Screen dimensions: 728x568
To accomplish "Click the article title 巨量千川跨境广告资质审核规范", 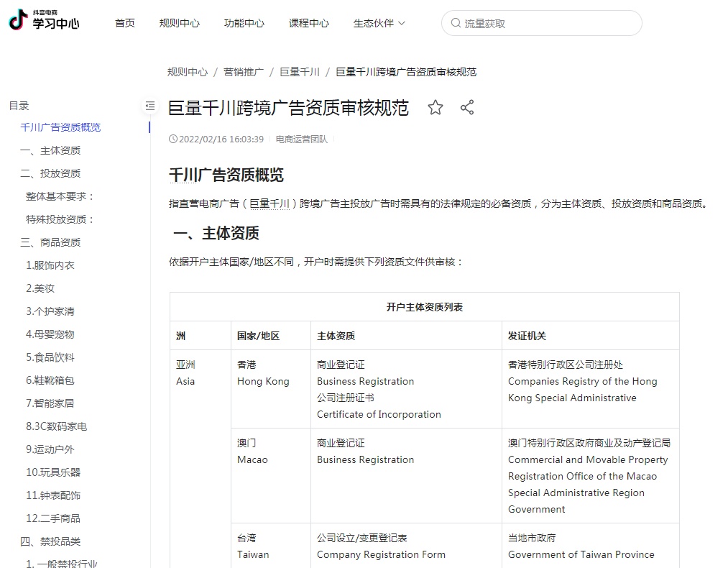I will 288,108.
